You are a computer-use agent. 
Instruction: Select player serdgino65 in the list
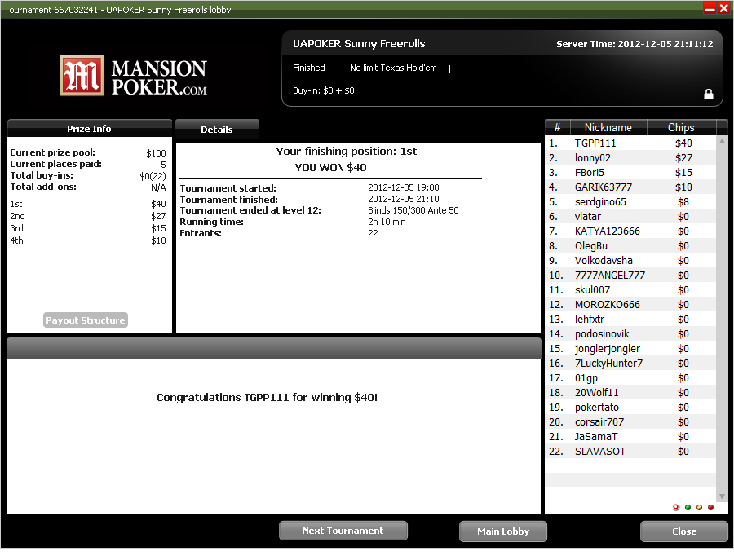point(630,201)
